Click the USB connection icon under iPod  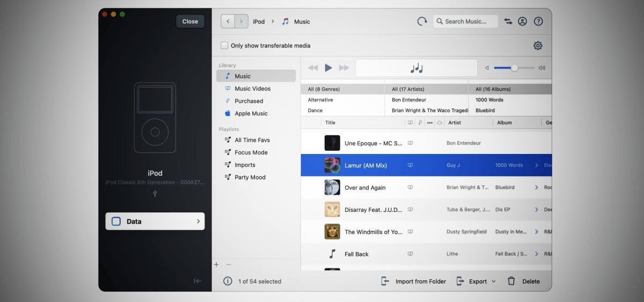click(155, 193)
